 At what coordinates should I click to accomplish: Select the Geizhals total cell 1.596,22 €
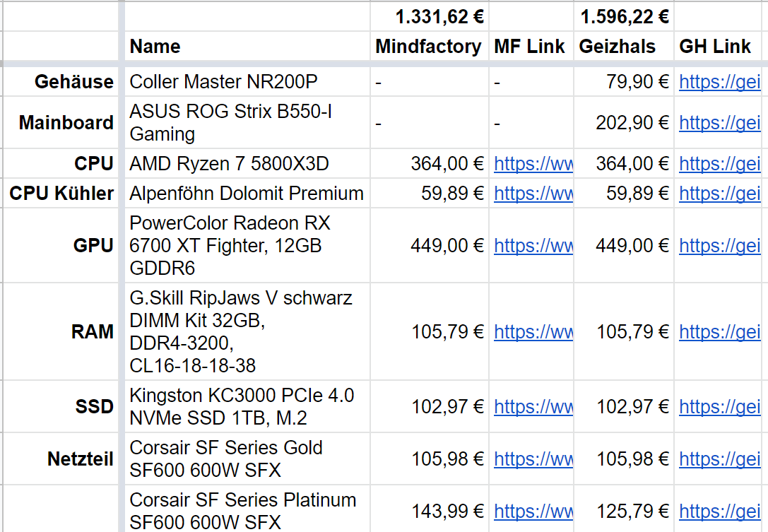point(624,17)
